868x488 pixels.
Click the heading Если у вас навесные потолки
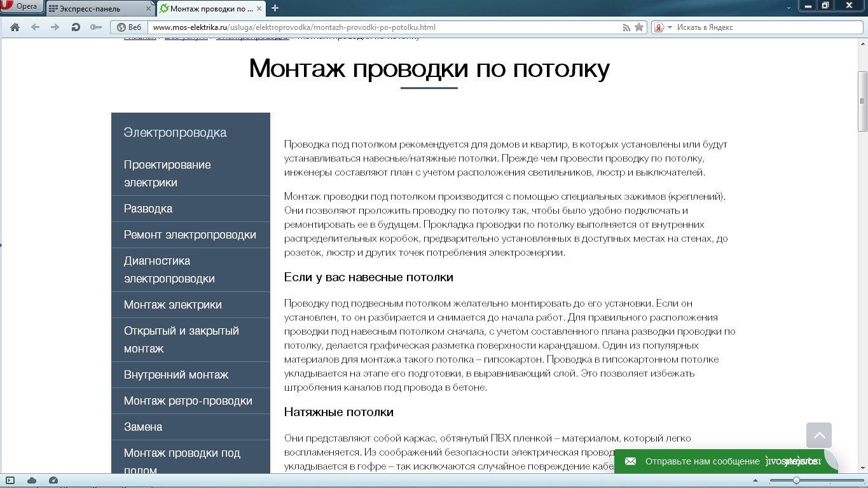click(x=369, y=277)
